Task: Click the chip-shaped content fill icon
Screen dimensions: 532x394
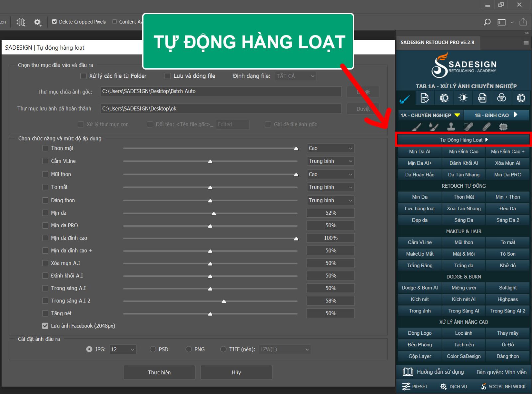Action: click(503, 126)
